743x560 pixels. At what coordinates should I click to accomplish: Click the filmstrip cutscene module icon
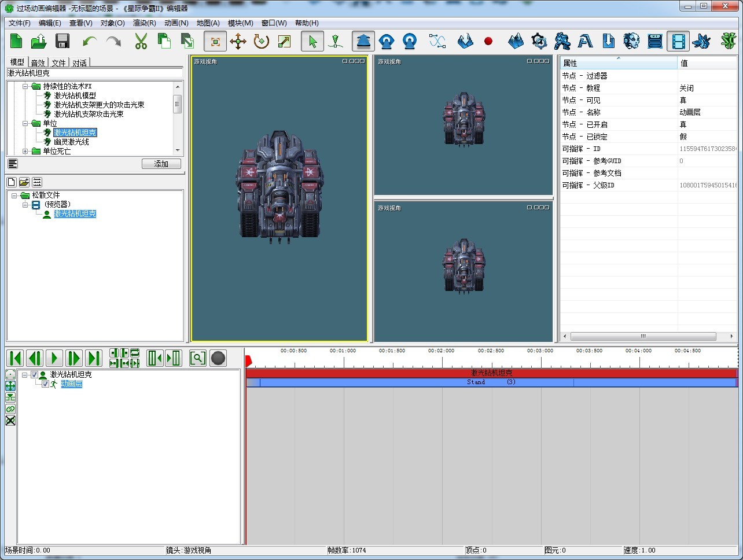(x=678, y=41)
